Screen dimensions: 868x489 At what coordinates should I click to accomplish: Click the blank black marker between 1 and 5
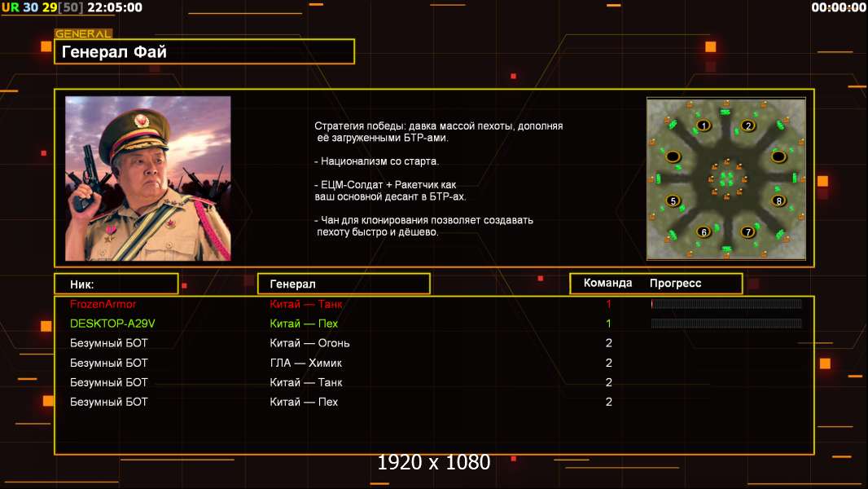pyautogui.click(x=673, y=156)
